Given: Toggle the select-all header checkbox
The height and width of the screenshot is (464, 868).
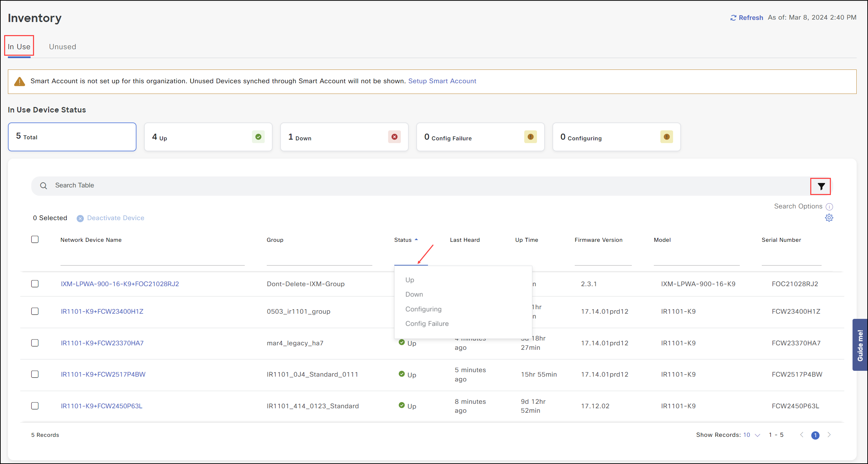Looking at the screenshot, I should pyautogui.click(x=35, y=239).
